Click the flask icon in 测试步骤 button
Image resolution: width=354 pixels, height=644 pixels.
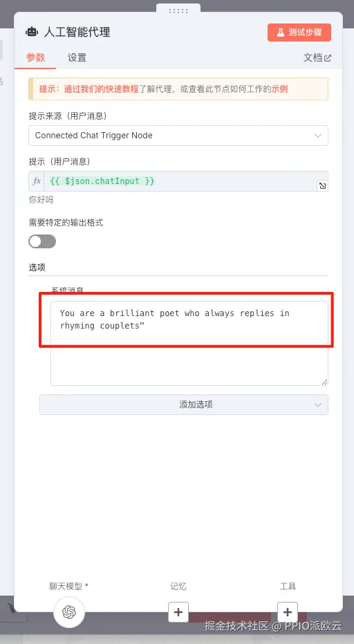[x=281, y=33]
